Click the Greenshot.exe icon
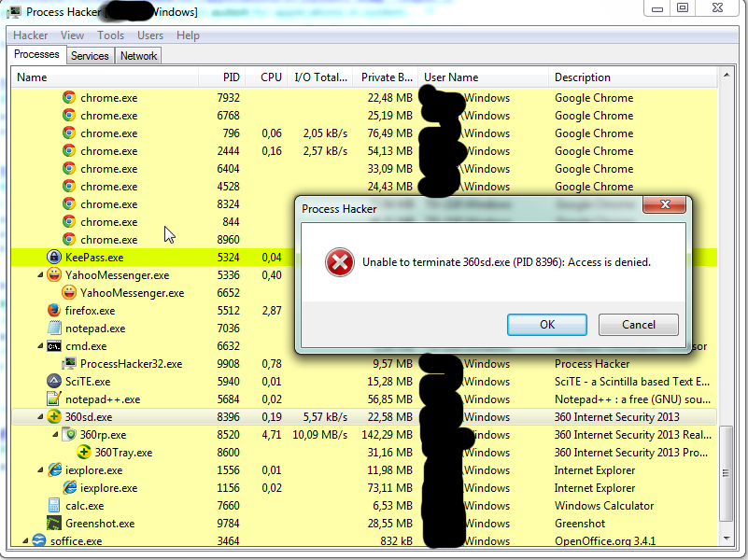Viewport: 748px width, 560px height. pos(54,523)
